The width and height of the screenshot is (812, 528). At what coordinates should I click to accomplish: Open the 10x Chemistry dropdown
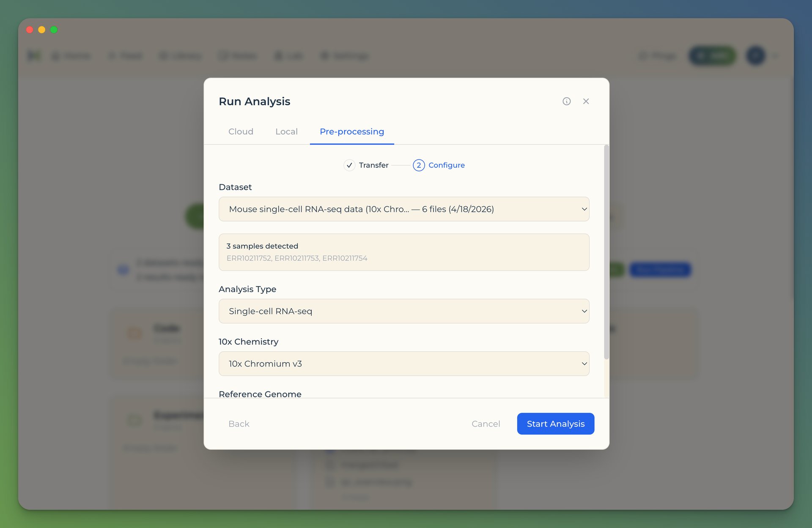pos(403,364)
